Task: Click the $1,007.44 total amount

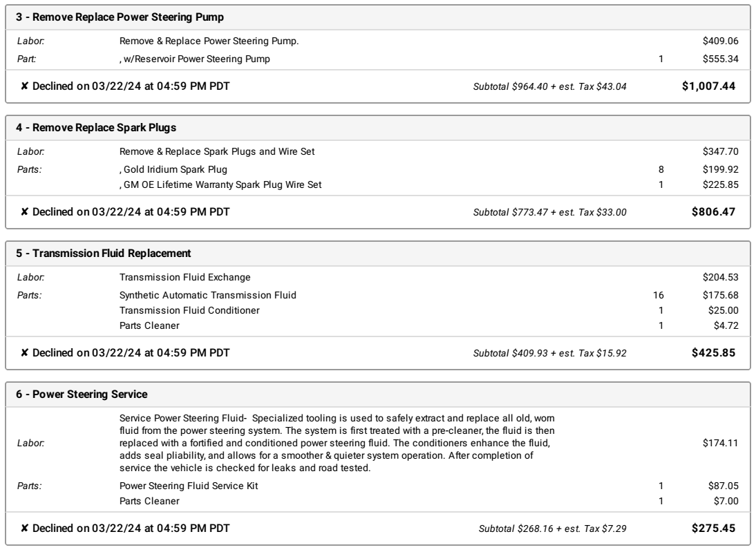Action: click(708, 86)
